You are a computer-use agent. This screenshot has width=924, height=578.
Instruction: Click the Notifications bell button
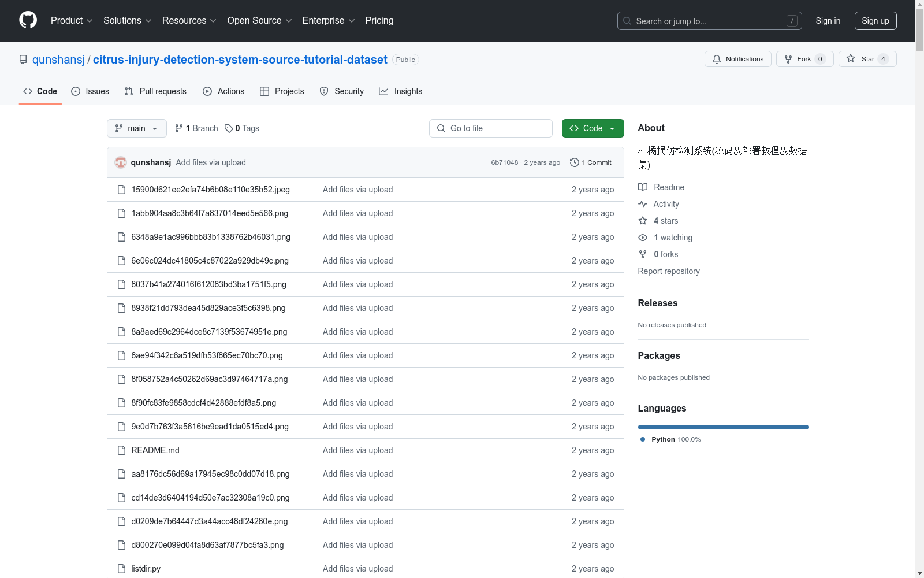pyautogui.click(x=737, y=59)
